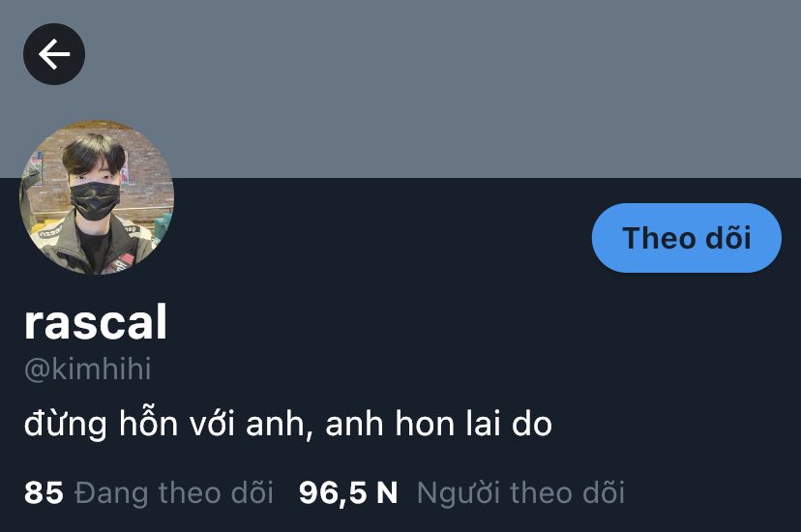This screenshot has width=801, height=532.
Task: Open the circular profile picture
Action: 97,197
